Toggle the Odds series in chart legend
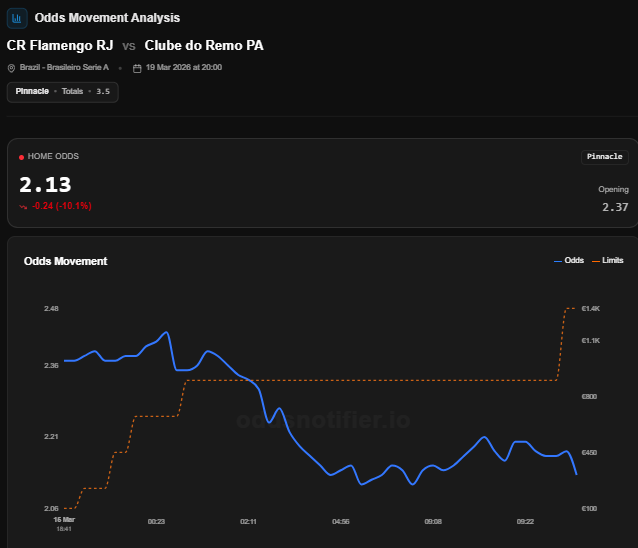This screenshot has height=548, width=638. pyautogui.click(x=569, y=260)
